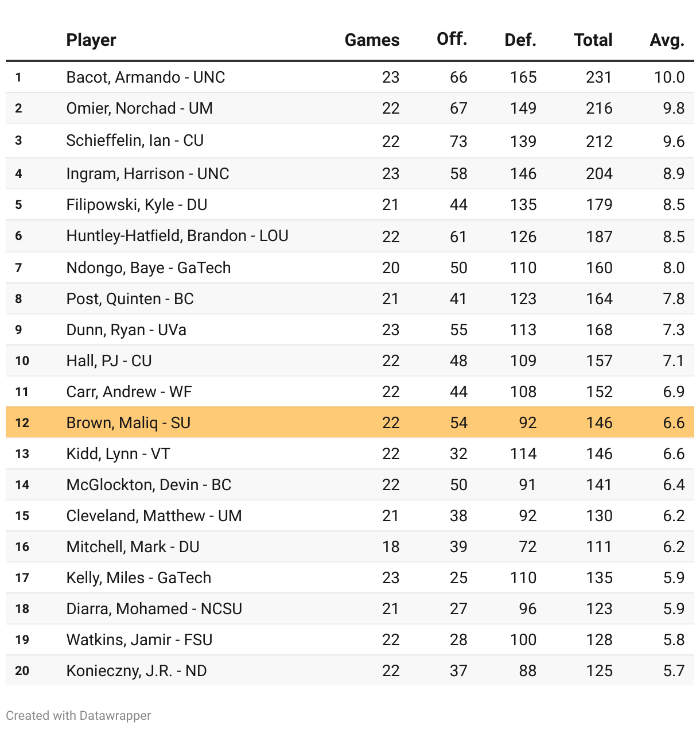Screen dimensions: 700x729
Task: Click Ingram, Harrison - UNC name
Action: [x=147, y=174]
